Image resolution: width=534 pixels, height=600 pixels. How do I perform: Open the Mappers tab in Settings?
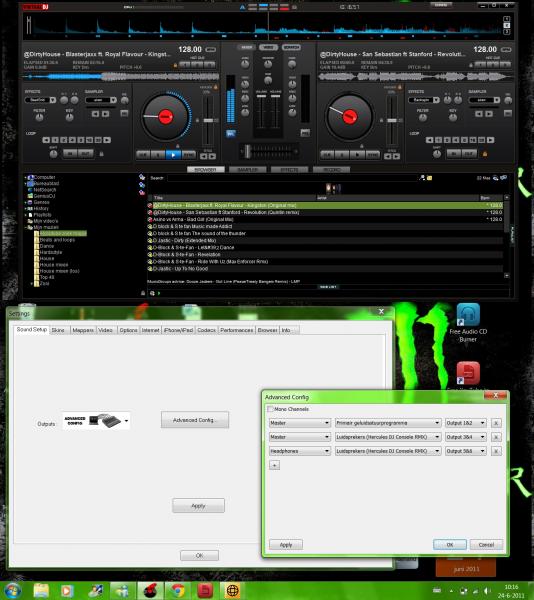click(x=83, y=330)
